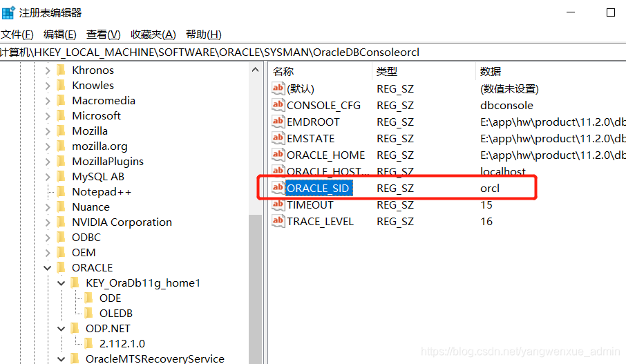Click the 2.112.1.0 folder icon
This screenshot has height=364, width=626.
click(88, 343)
